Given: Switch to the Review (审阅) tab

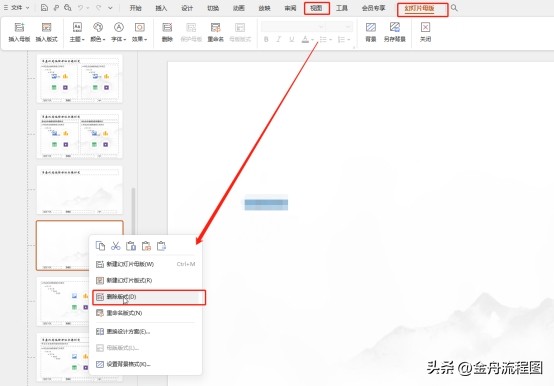Looking at the screenshot, I should tap(290, 8).
